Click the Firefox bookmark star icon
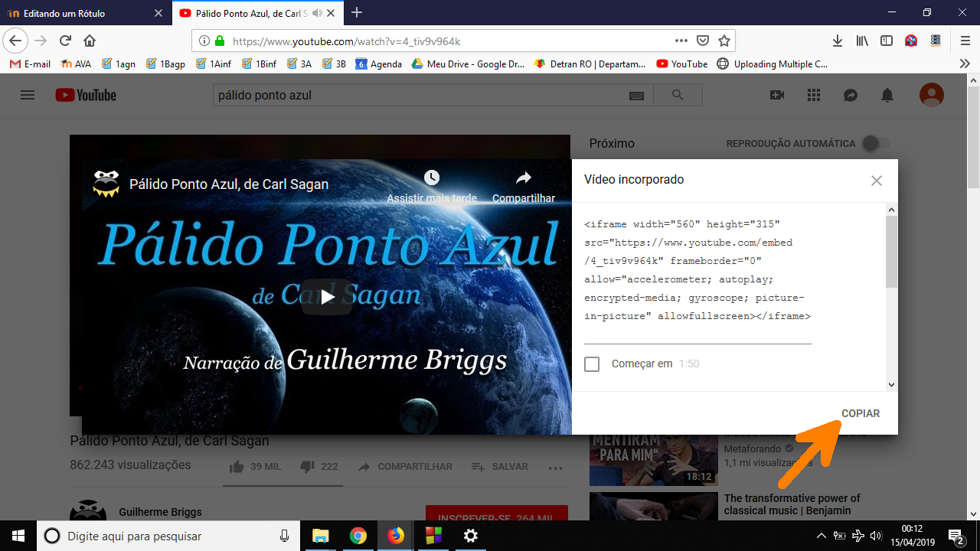This screenshot has height=551, width=980. coord(724,41)
